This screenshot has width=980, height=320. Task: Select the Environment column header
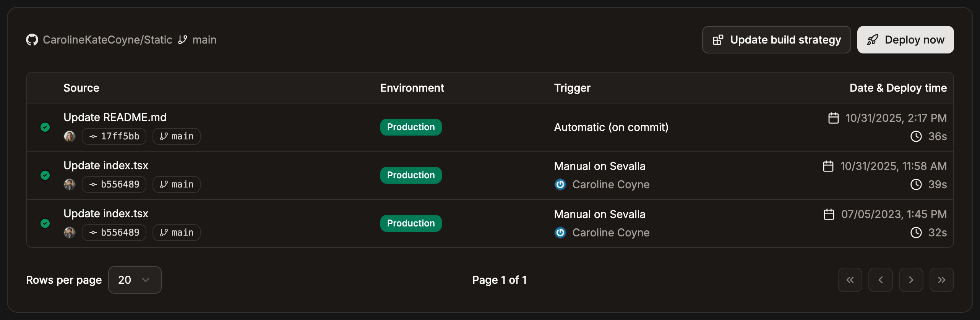click(x=412, y=87)
